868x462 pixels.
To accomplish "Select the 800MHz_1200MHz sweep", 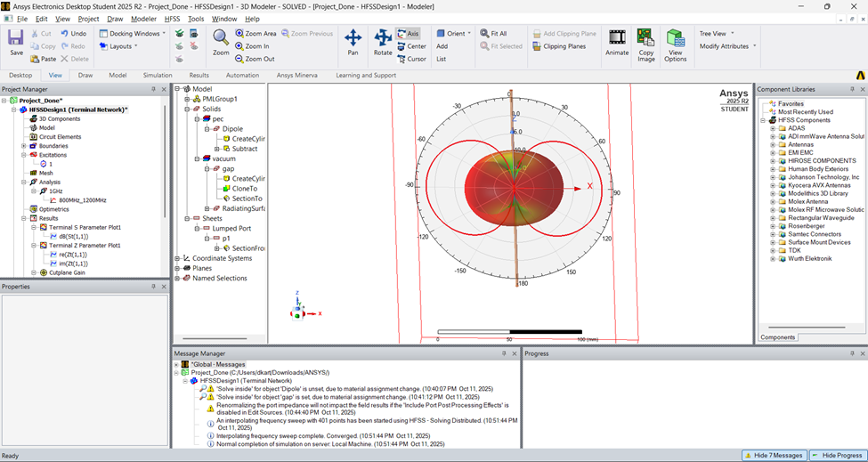I will tap(83, 200).
